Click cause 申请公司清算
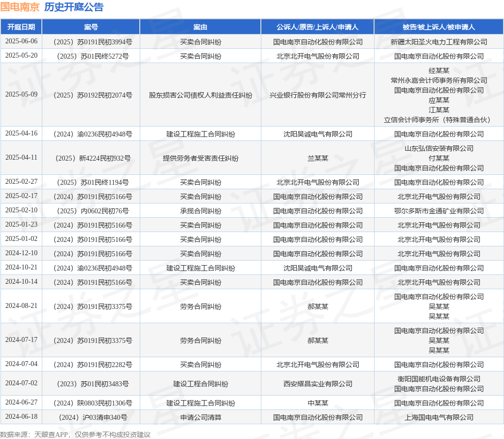The height and width of the screenshot is (439, 504). 201,417
